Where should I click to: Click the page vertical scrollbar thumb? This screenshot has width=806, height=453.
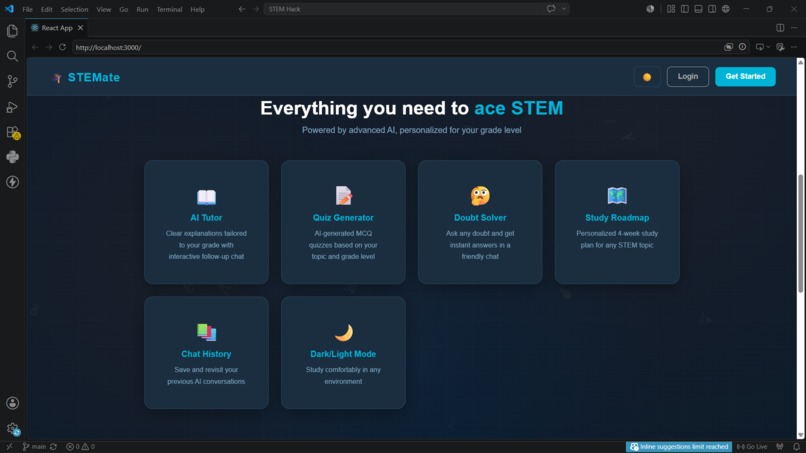pyautogui.click(x=800, y=234)
